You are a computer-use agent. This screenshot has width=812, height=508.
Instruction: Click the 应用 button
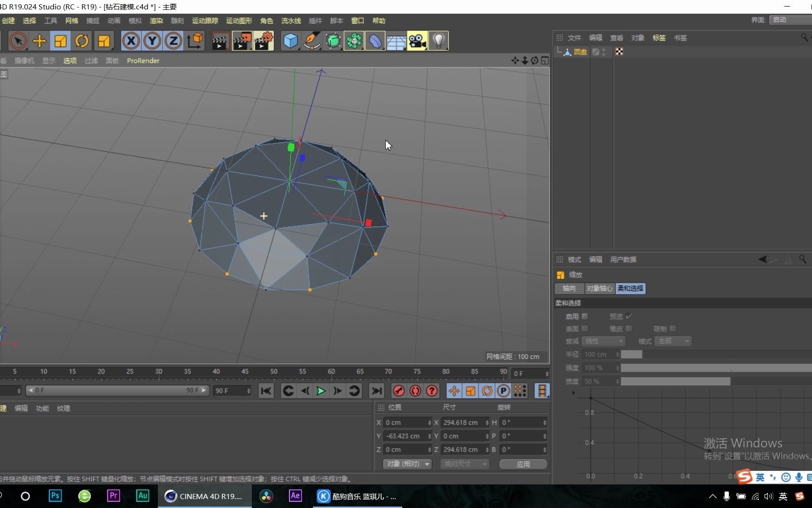523,464
